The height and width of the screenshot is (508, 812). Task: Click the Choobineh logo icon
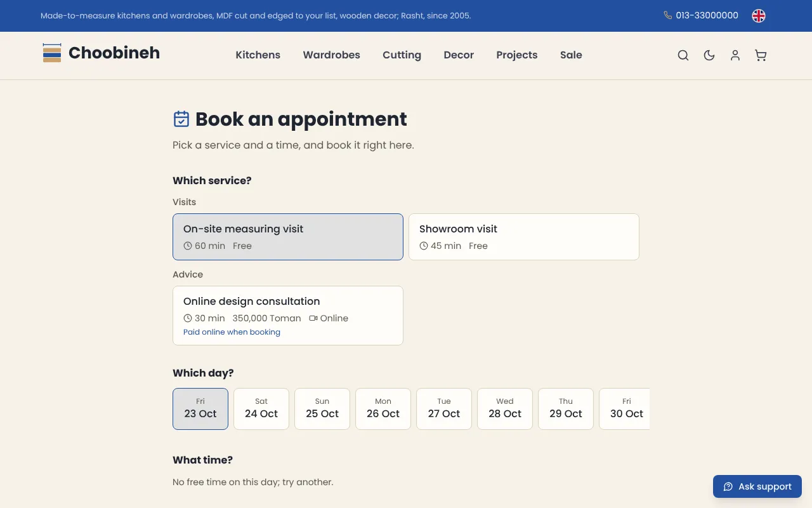point(52,53)
